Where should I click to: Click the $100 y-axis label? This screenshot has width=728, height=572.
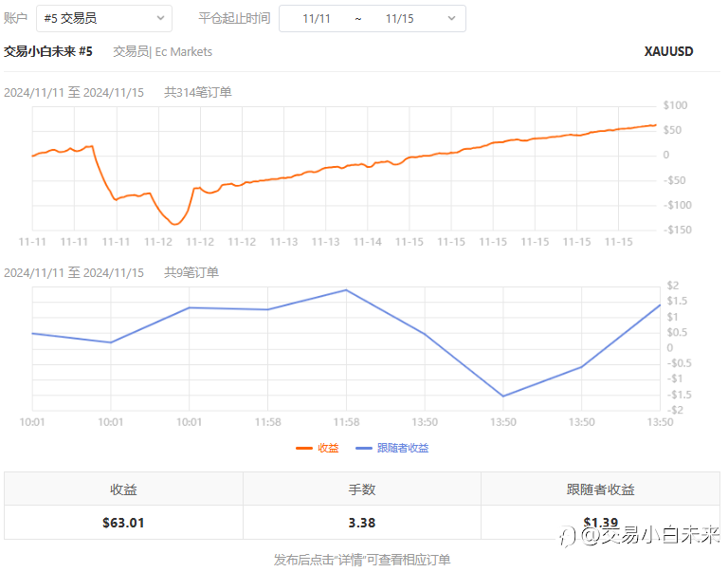pyautogui.click(x=675, y=105)
